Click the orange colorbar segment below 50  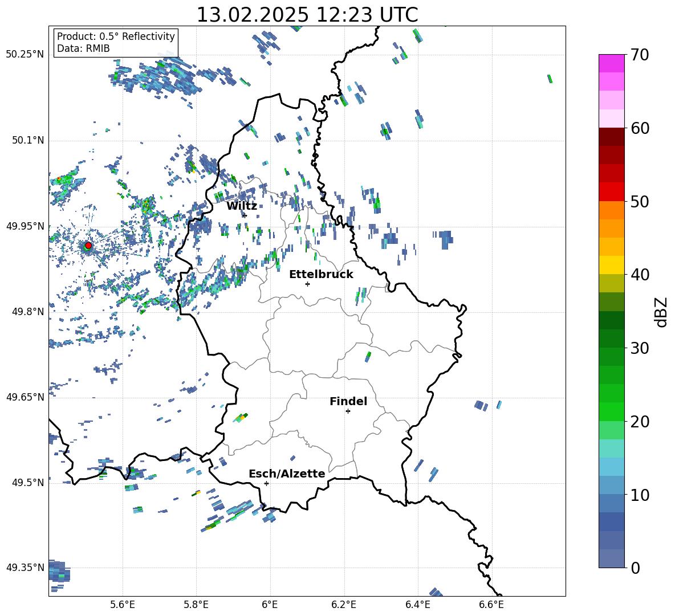(x=611, y=210)
